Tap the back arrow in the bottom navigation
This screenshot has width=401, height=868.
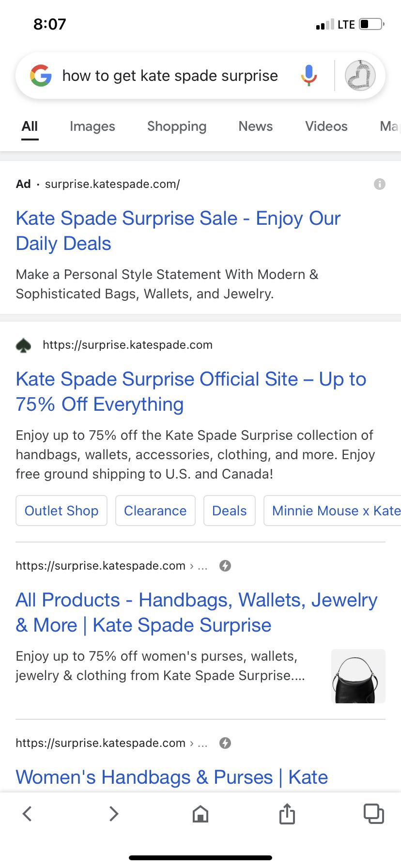tap(27, 814)
